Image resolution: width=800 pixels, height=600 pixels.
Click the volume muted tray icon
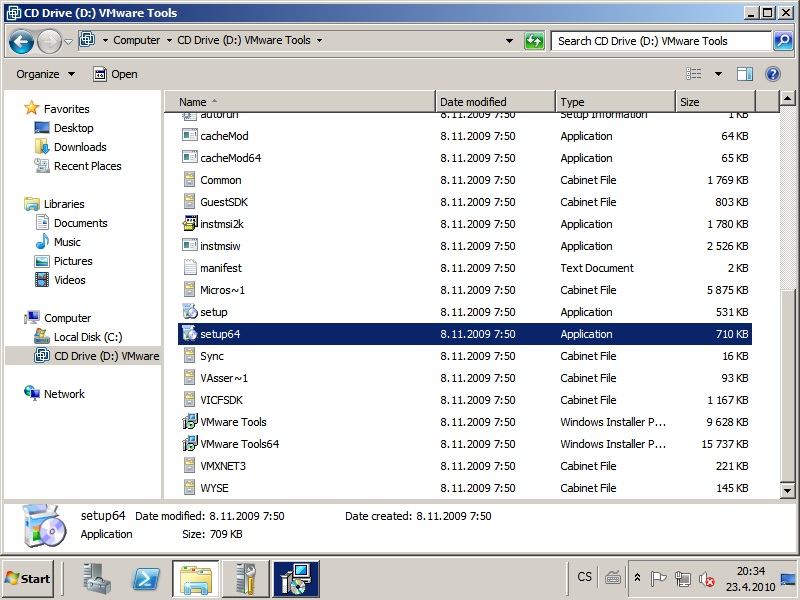click(707, 579)
